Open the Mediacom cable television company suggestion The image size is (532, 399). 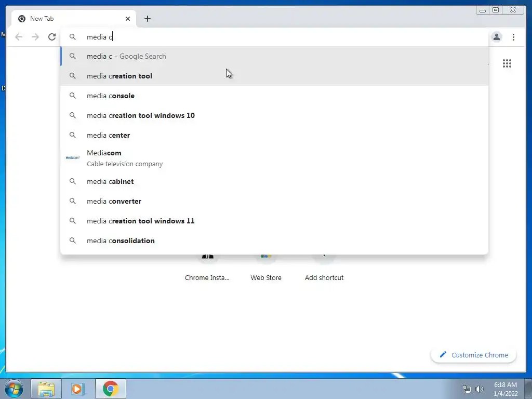274,158
